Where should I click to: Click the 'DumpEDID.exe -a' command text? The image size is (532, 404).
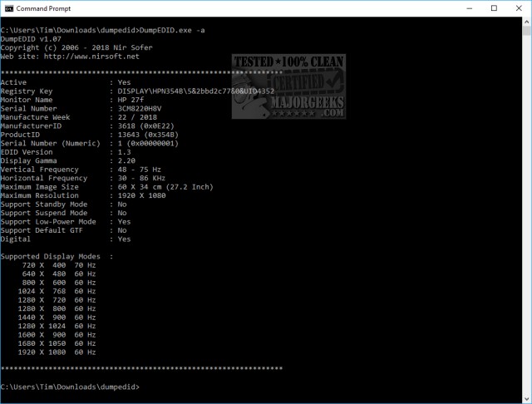[x=172, y=30]
